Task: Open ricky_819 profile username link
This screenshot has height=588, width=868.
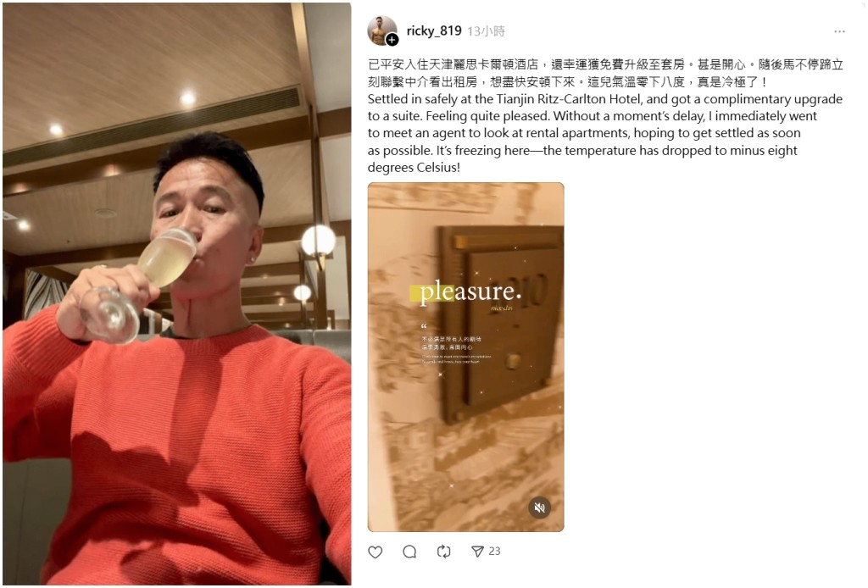Action: tap(434, 31)
